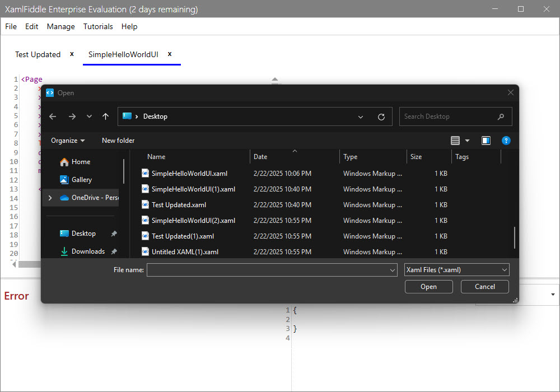
Task: Open the view options dropdown arrow
Action: (467, 141)
